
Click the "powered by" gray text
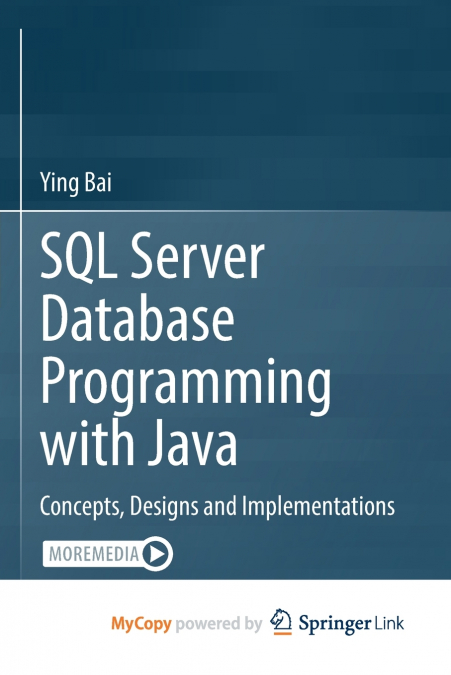tap(219, 624)
